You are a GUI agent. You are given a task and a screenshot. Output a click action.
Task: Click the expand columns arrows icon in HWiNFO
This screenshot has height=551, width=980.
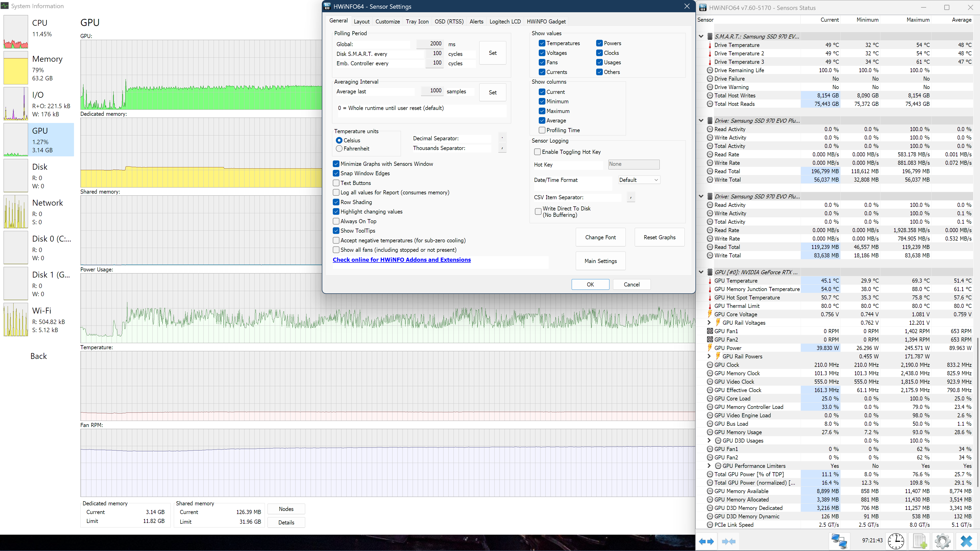pos(706,541)
